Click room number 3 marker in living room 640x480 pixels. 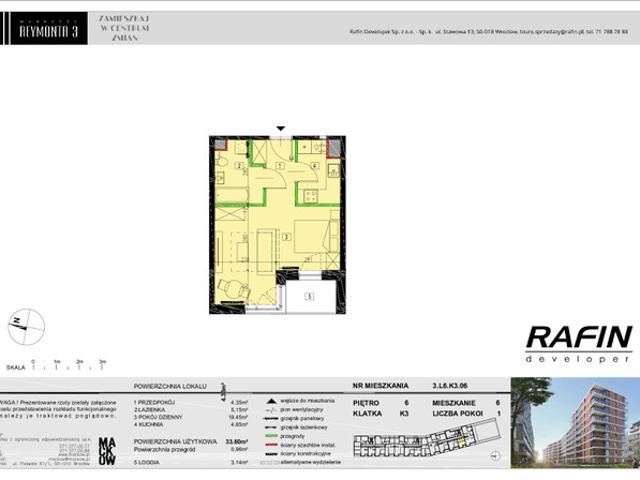[x=287, y=237]
